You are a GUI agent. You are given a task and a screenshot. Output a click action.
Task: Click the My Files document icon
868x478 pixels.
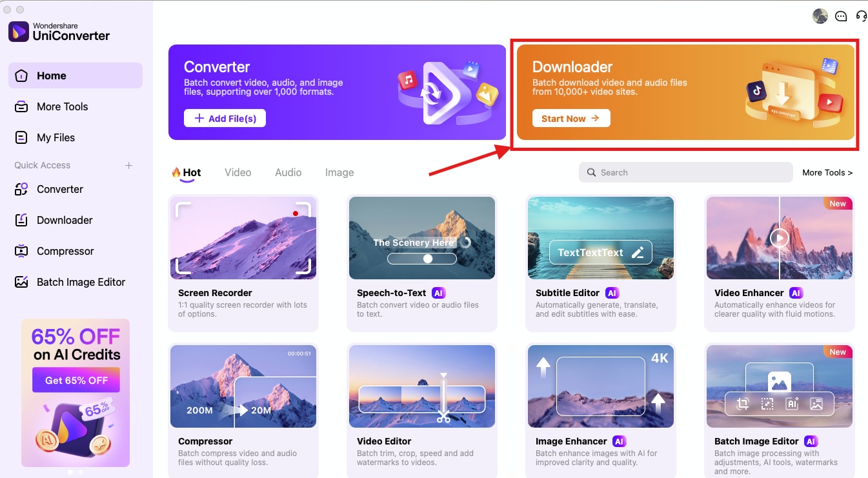[x=21, y=137]
